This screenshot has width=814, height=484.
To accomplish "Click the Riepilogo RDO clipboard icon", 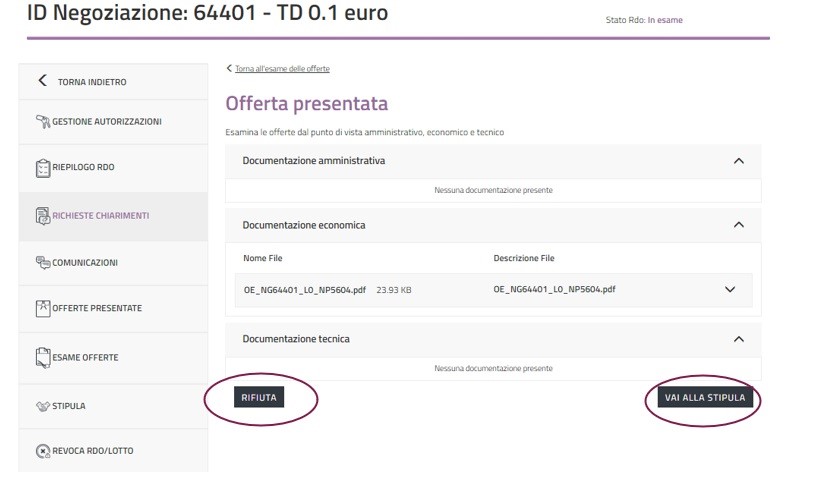I will 43,168.
